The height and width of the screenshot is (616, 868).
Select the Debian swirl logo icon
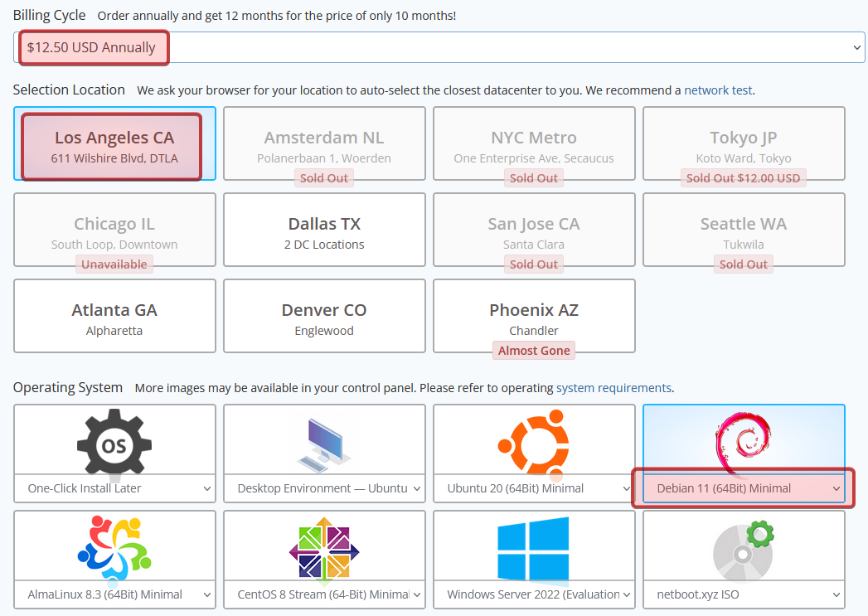pyautogui.click(x=743, y=438)
